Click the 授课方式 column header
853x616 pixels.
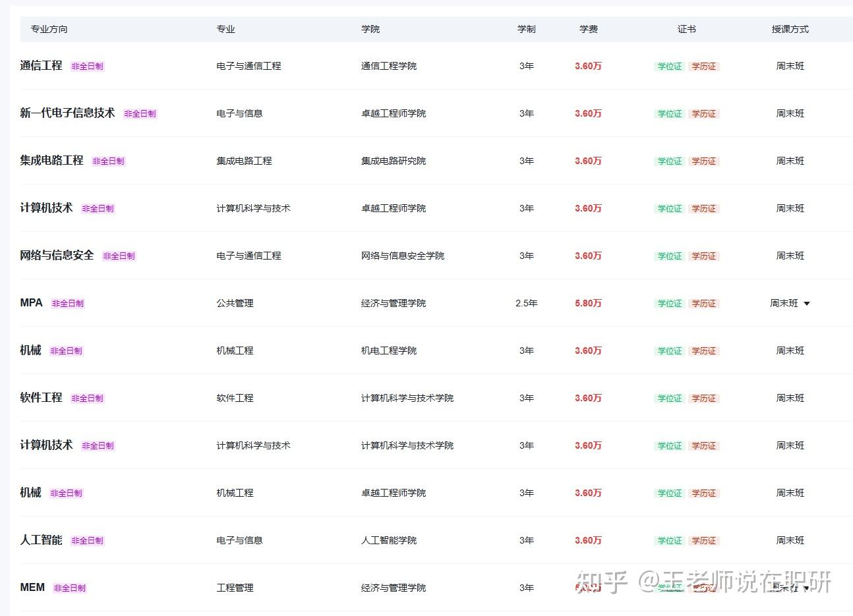[790, 29]
